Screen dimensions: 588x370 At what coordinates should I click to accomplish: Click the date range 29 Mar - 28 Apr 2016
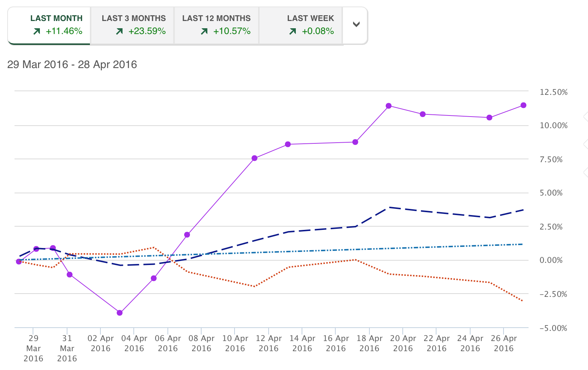point(72,64)
